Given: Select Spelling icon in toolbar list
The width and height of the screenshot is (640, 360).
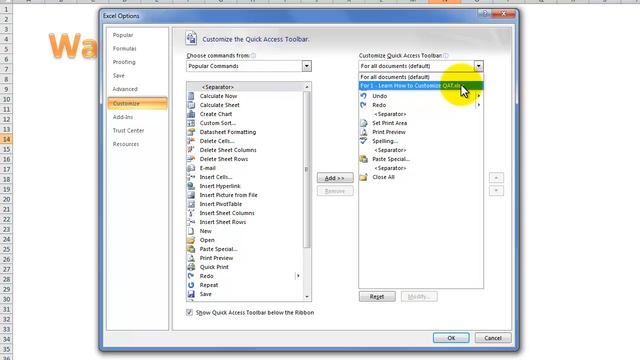Looking at the screenshot, I should [x=363, y=141].
